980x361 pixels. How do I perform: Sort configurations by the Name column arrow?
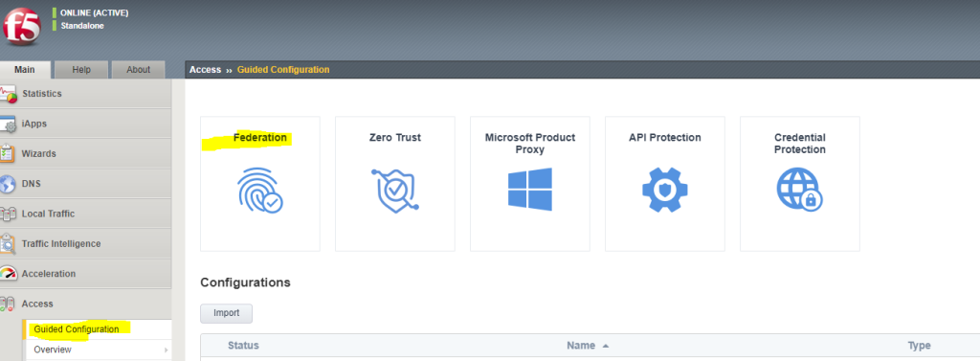click(605, 346)
